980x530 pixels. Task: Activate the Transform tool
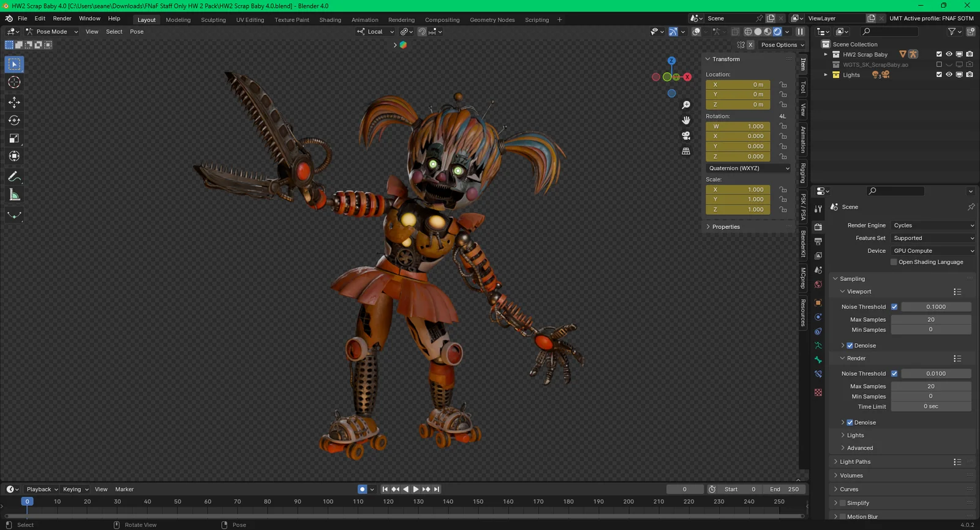pos(14,157)
